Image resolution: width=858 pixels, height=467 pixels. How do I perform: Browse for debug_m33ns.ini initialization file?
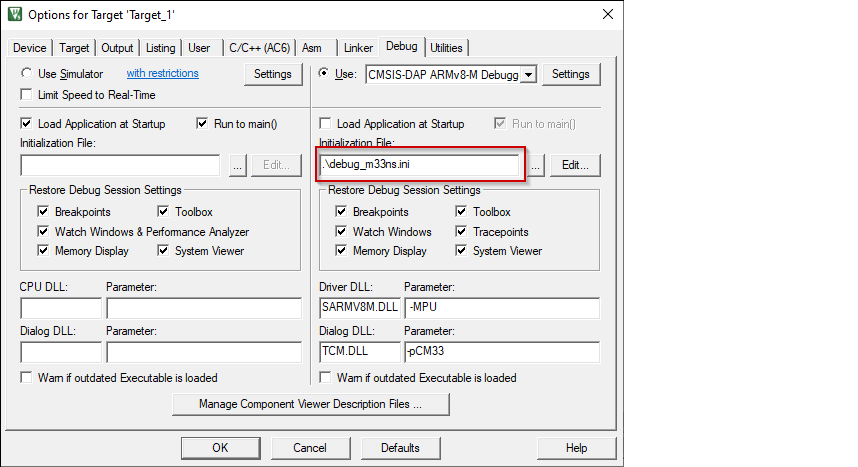point(536,166)
